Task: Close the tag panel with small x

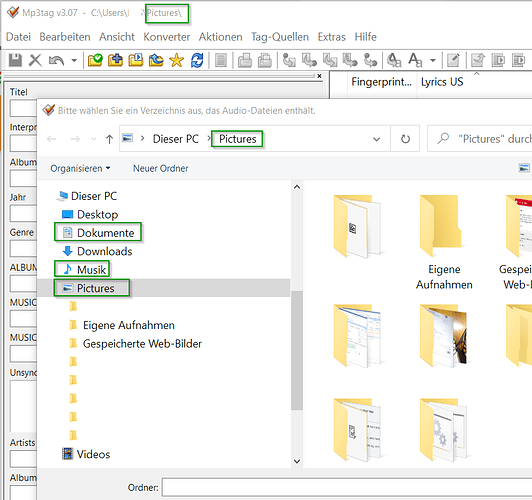Action: pyautogui.click(x=319, y=76)
